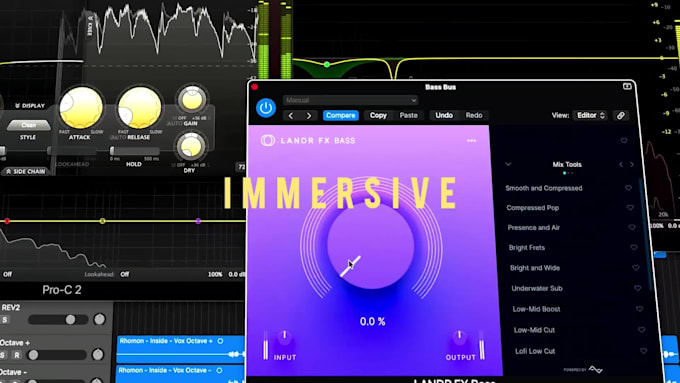Expand SIDE CHAIN section in Pro-C 2
Viewport: 680px width, 383px height.
click(x=26, y=171)
